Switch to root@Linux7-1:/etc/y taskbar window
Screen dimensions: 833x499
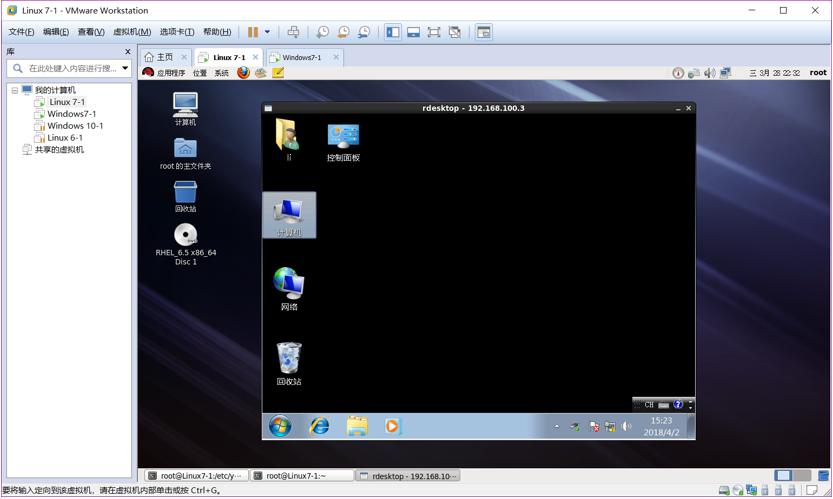pyautogui.click(x=196, y=476)
